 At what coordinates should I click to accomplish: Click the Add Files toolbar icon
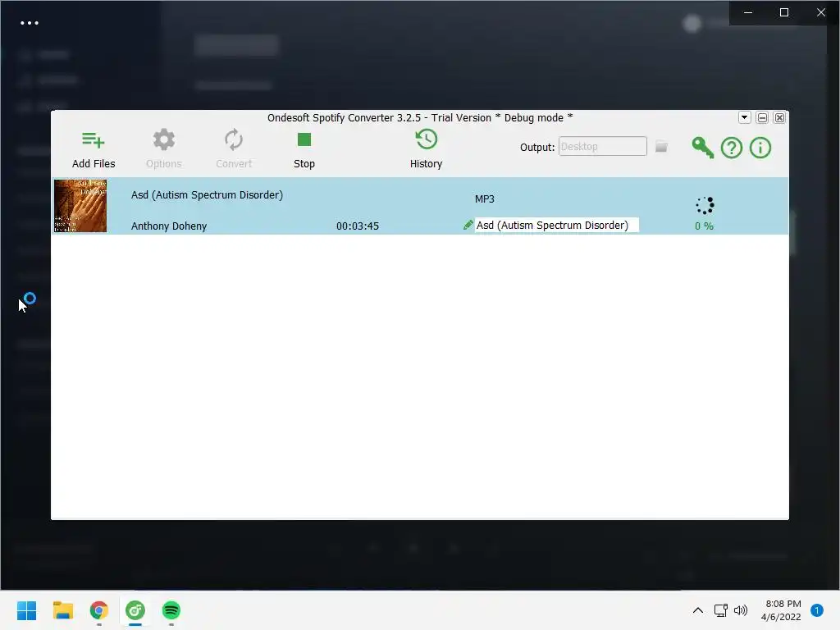94,140
